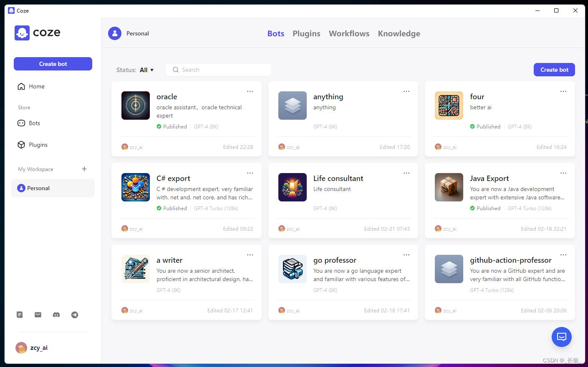Open the Life consultant bot icon

tap(293, 187)
